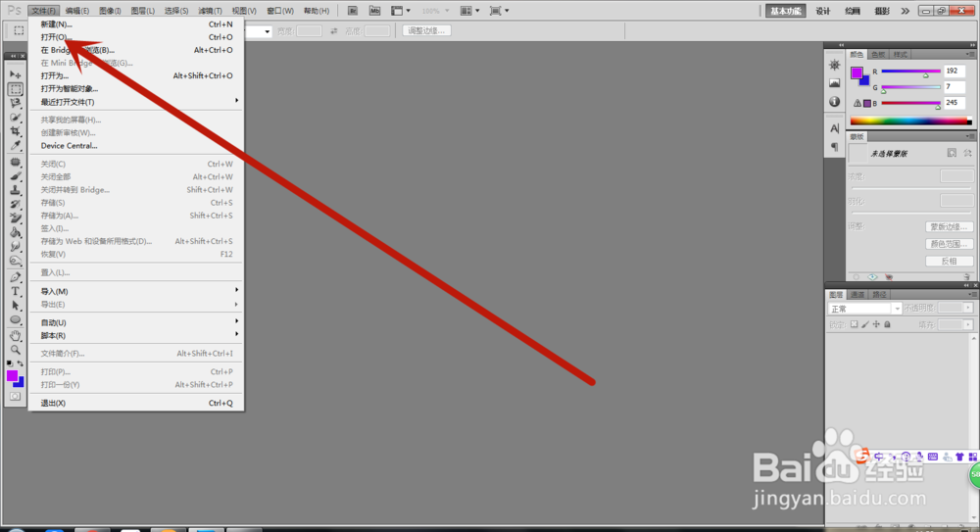Viewport: 980px width, 532px height.
Task: Select the Rectangular Marquee tool
Action: point(15,89)
